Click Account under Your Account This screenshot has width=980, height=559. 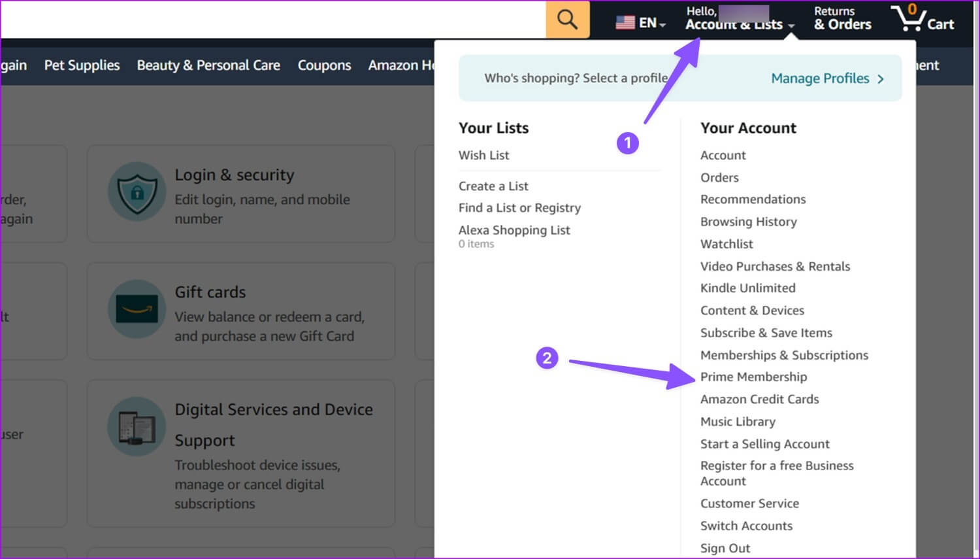coord(723,155)
